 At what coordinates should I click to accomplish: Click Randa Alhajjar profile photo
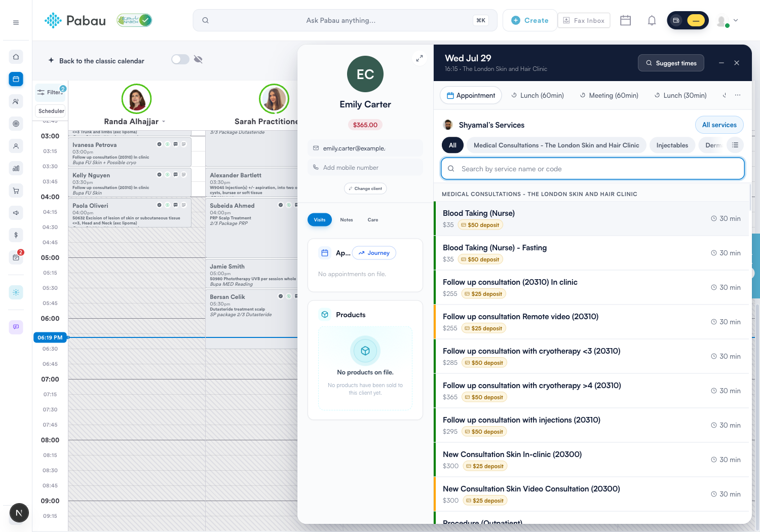point(136,99)
